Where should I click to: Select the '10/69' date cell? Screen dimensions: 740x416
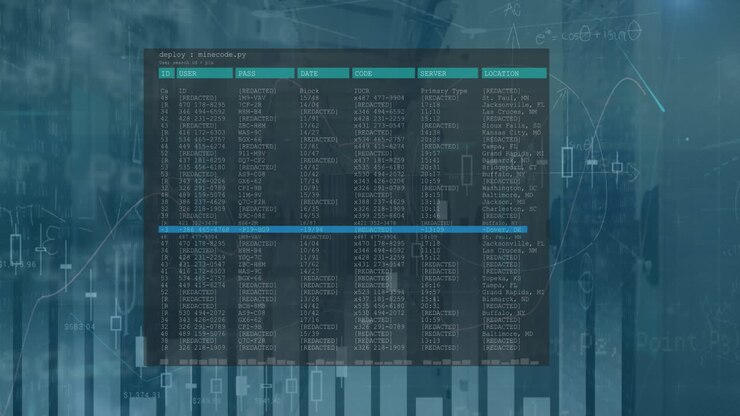point(309,251)
